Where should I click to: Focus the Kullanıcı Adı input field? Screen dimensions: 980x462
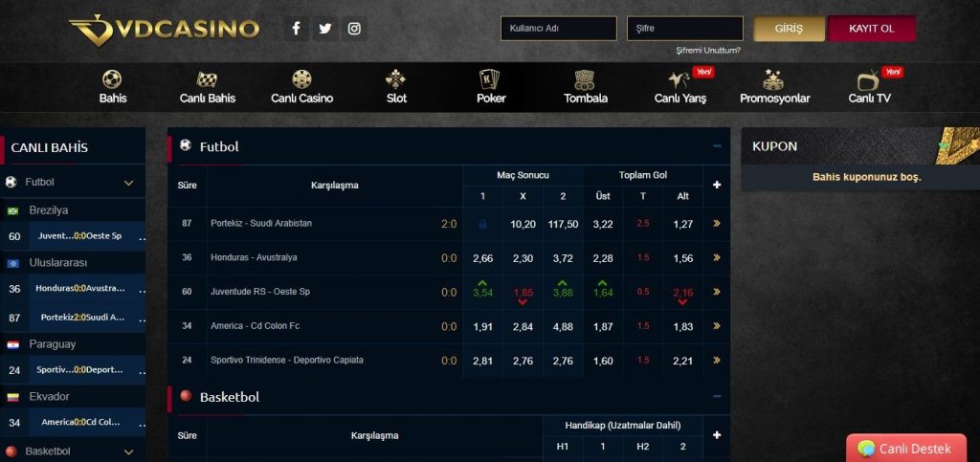coord(558,29)
